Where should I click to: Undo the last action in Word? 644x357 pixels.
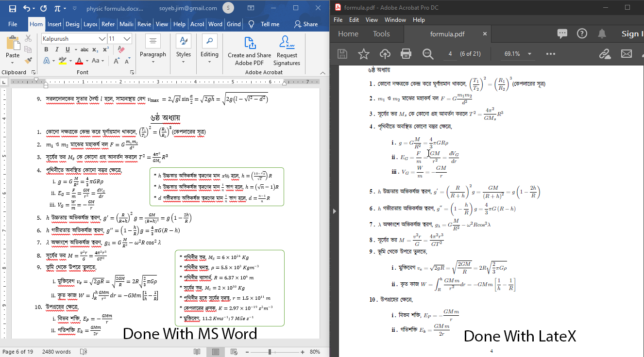(x=26, y=8)
